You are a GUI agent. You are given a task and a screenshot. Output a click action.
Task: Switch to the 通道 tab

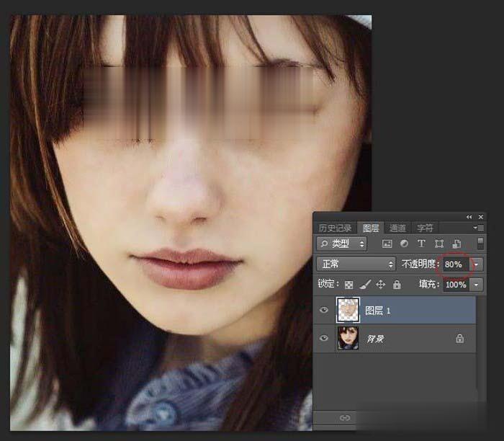(398, 228)
